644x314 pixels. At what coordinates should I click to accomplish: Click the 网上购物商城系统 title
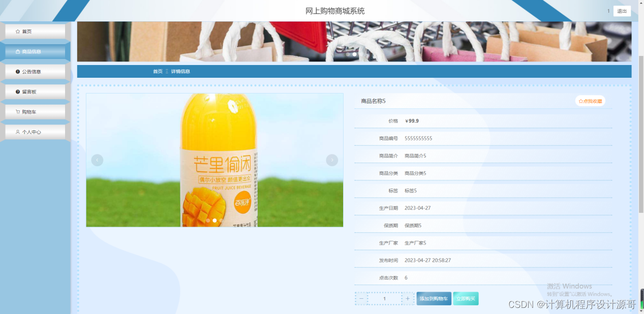pos(335,11)
